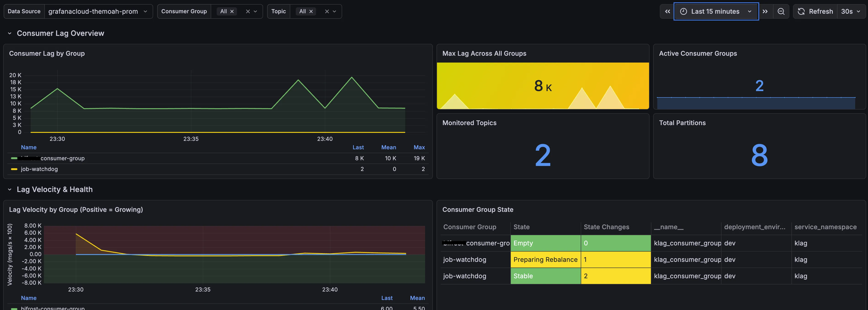
Task: Open the Consumer Lag by Group panel title
Action: [47, 53]
